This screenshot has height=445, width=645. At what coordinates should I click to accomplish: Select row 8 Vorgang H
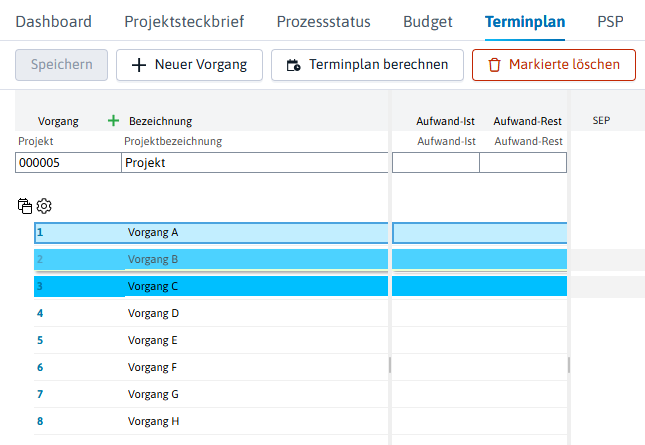point(211,421)
